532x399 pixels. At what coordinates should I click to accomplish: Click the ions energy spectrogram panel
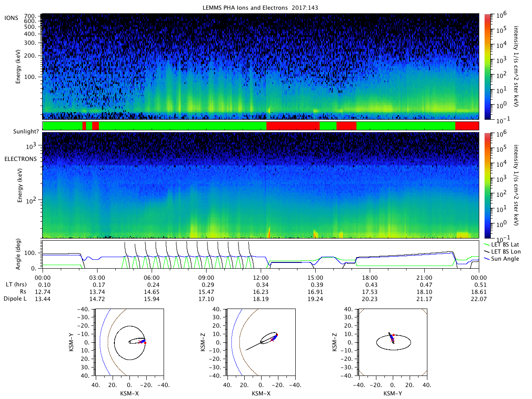tap(261, 66)
